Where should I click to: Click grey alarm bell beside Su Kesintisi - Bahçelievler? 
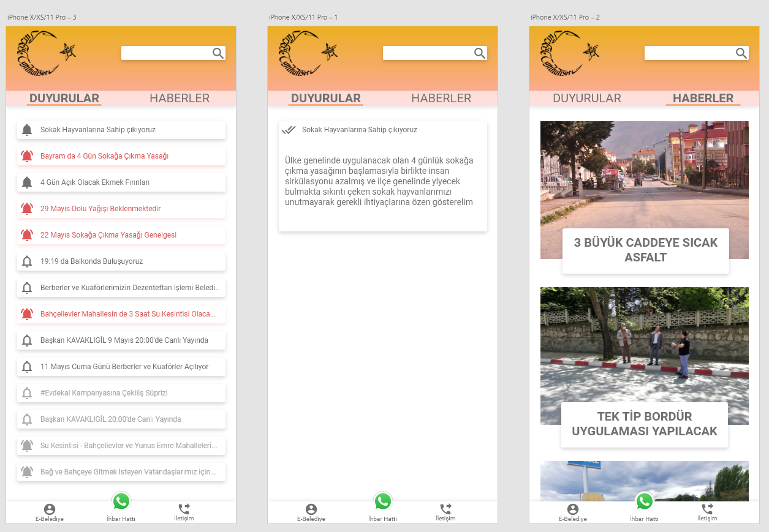point(27,446)
